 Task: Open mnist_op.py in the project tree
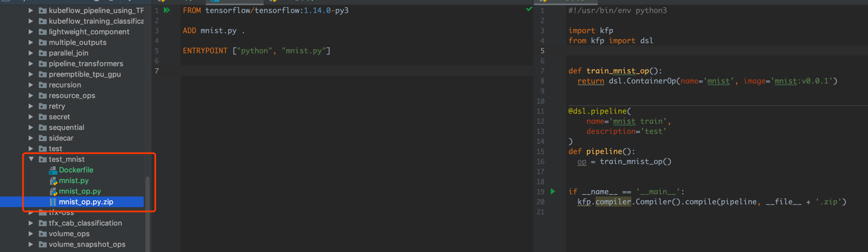tap(80, 191)
